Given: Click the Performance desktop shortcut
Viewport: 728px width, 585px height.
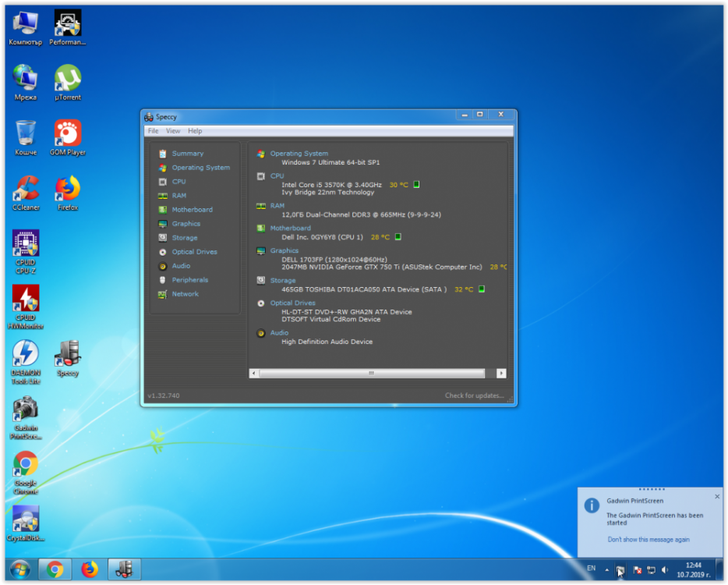Looking at the screenshot, I should click(68, 28).
